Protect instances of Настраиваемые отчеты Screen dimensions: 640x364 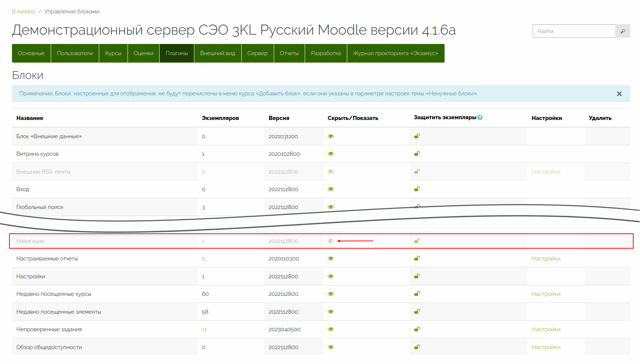417,258
